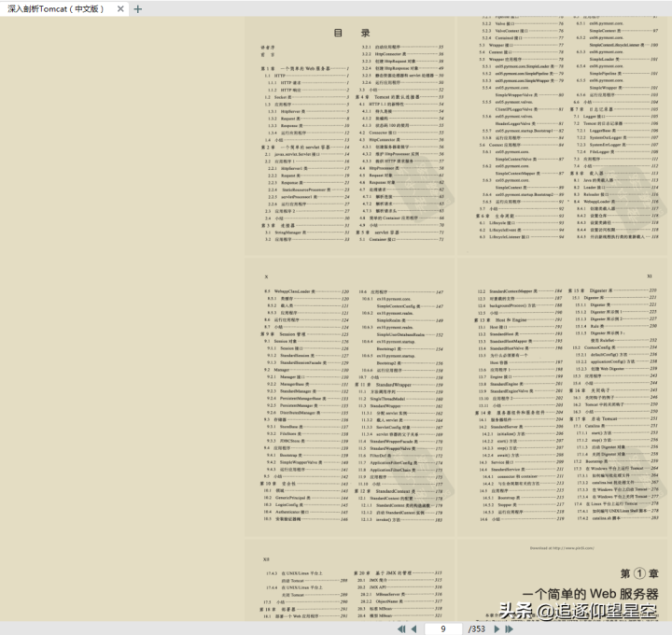Viewport: 672px width, 635px height.
Task: Click the 10.2 GenericPrincipal 类 entry
Action: [306, 498]
